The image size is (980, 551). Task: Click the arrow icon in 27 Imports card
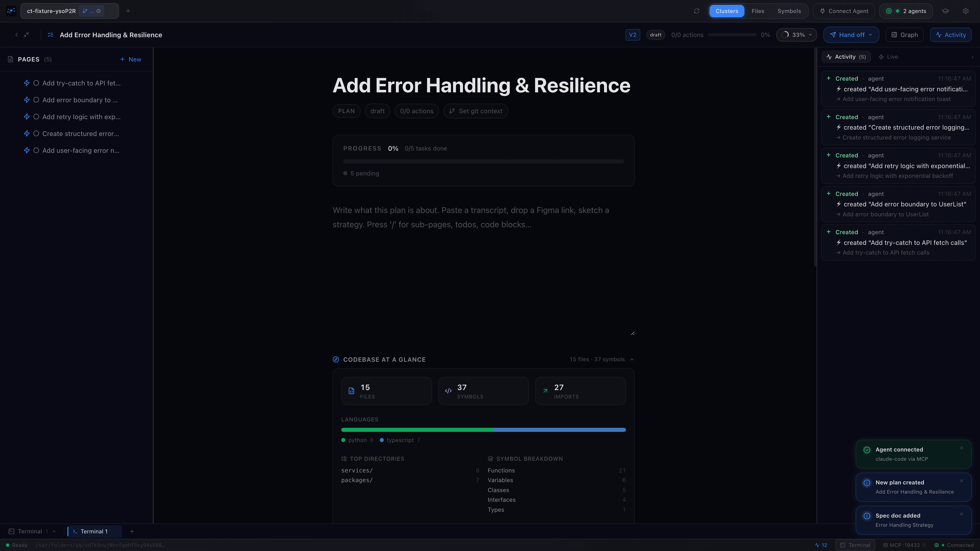coord(545,391)
